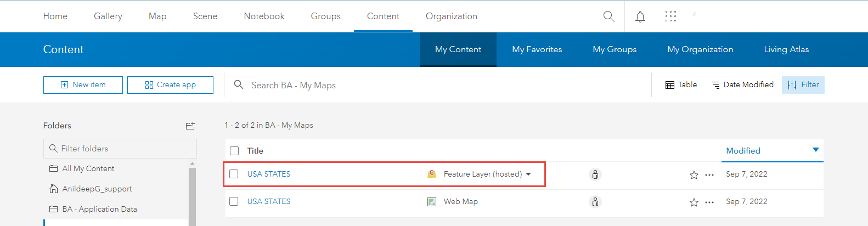Open the Groups page
Viewport: 868px width, 226px height.
326,16
